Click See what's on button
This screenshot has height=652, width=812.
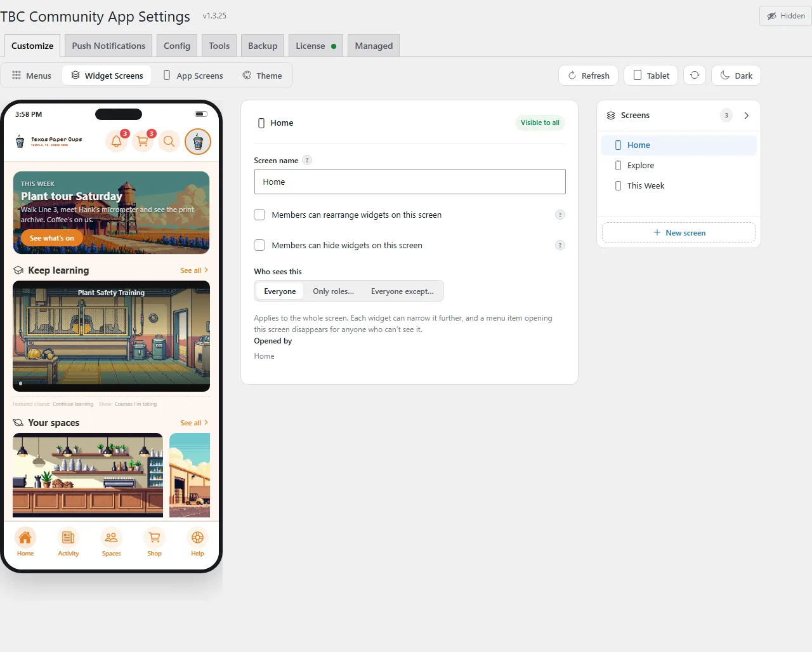click(x=52, y=238)
